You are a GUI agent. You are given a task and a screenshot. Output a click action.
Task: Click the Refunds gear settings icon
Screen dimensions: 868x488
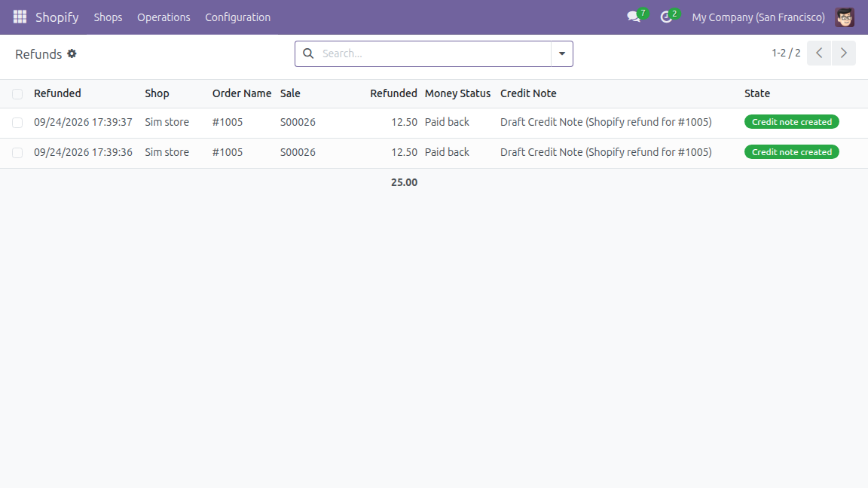pyautogui.click(x=72, y=53)
